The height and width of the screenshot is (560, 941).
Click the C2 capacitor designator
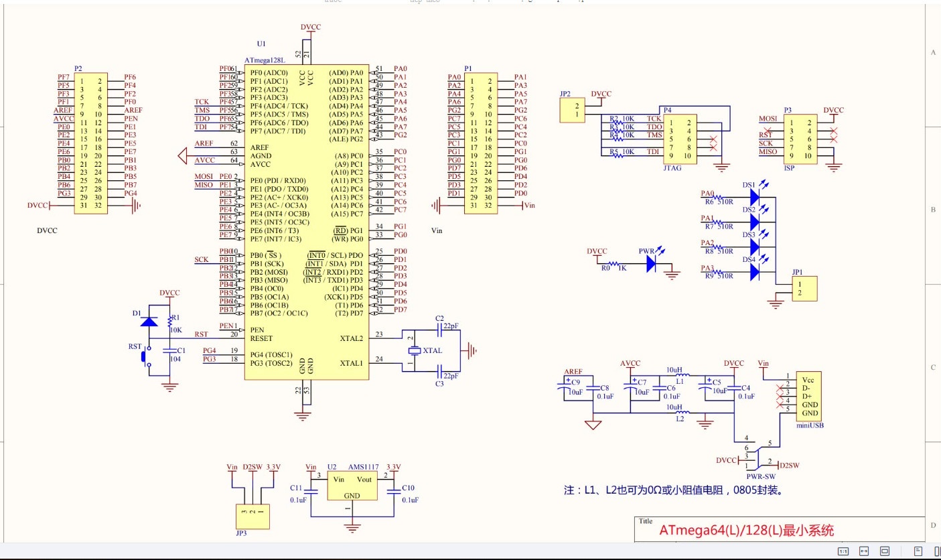tap(439, 318)
